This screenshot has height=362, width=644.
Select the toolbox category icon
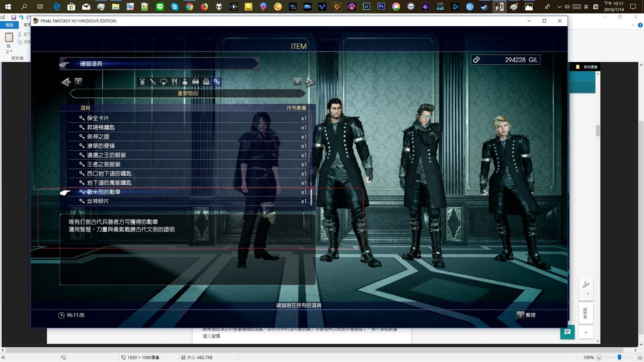pyautogui.click(x=206, y=81)
